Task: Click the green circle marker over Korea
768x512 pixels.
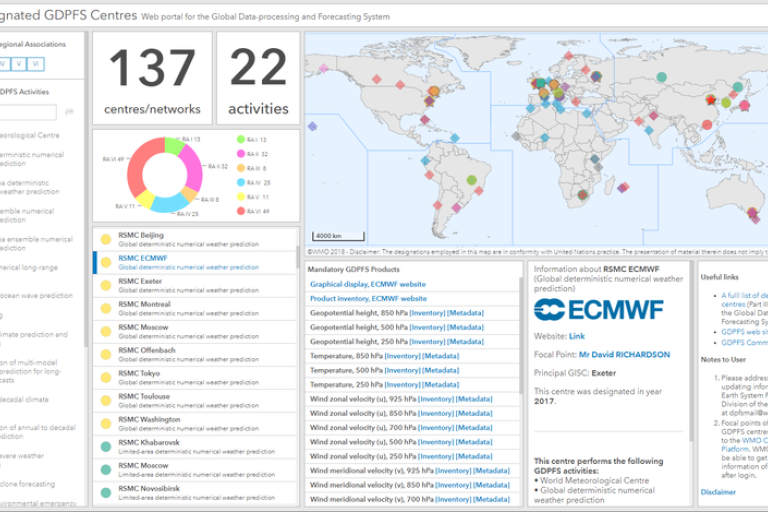Action: [x=726, y=103]
